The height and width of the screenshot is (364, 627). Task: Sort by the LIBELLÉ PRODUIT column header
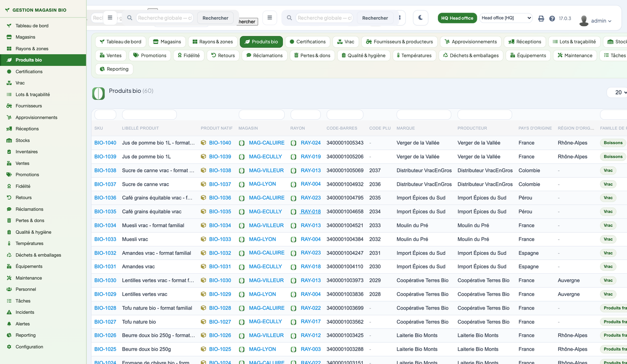141,128
